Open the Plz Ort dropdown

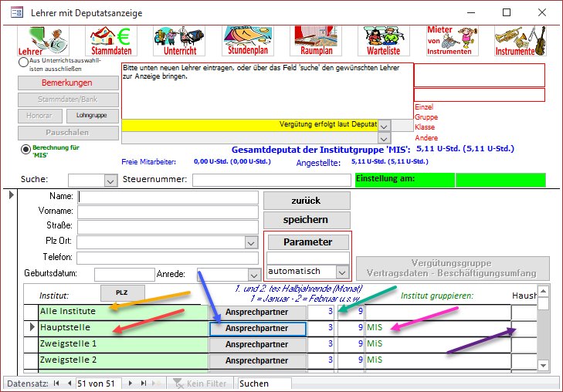click(250, 242)
